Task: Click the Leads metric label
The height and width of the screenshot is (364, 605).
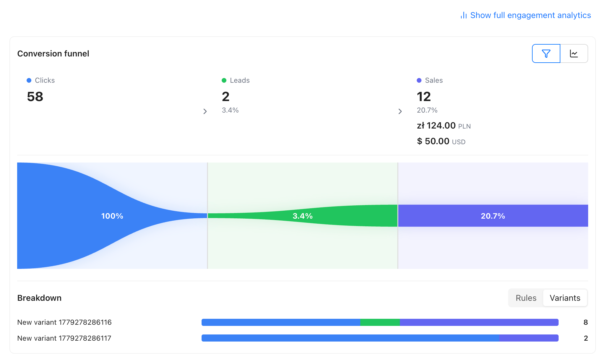Action: click(240, 80)
